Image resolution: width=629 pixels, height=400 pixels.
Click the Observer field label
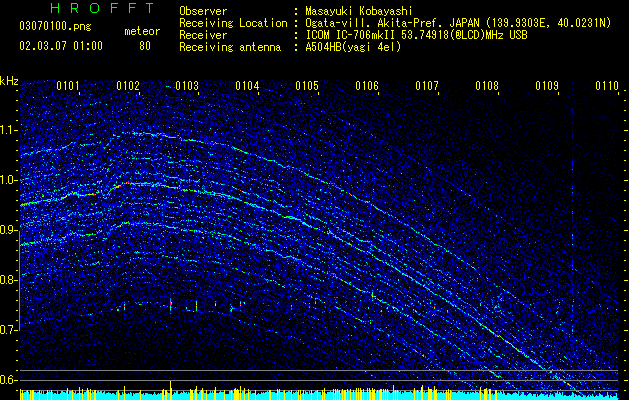[203, 11]
